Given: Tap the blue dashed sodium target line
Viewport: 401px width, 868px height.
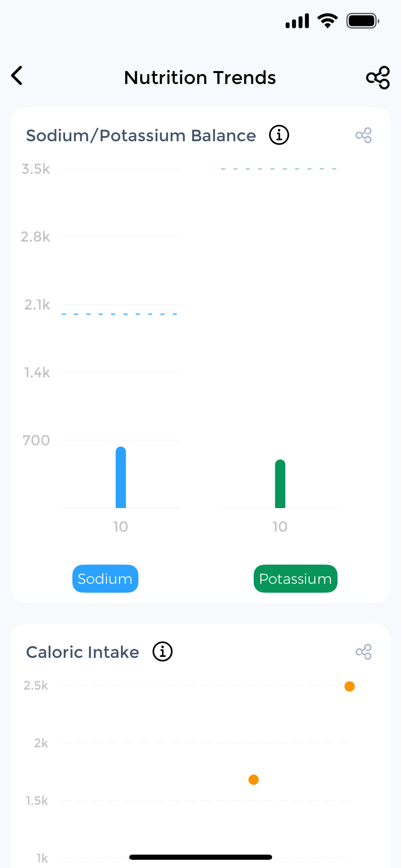Looking at the screenshot, I should click(x=120, y=314).
